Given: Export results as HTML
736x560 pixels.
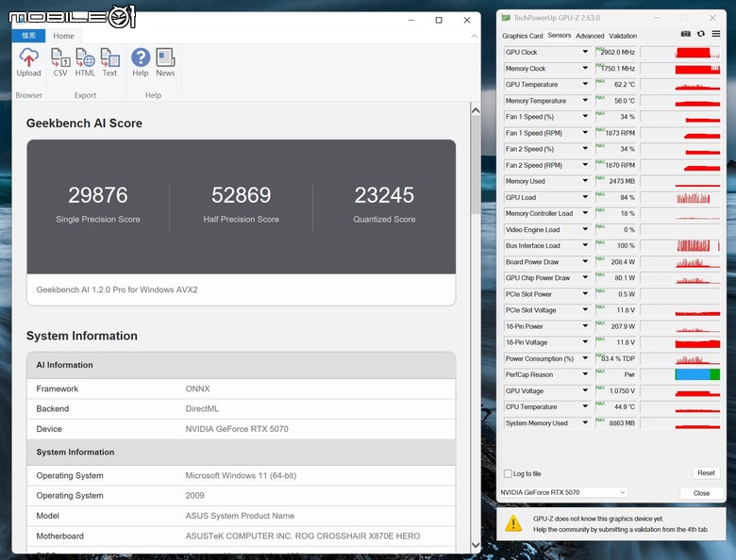Looking at the screenshot, I should (85, 62).
